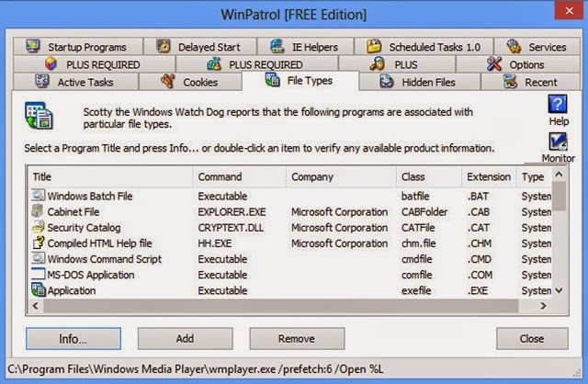Click the Recent tab icon
Screen dimensions: 588x384
(510, 82)
